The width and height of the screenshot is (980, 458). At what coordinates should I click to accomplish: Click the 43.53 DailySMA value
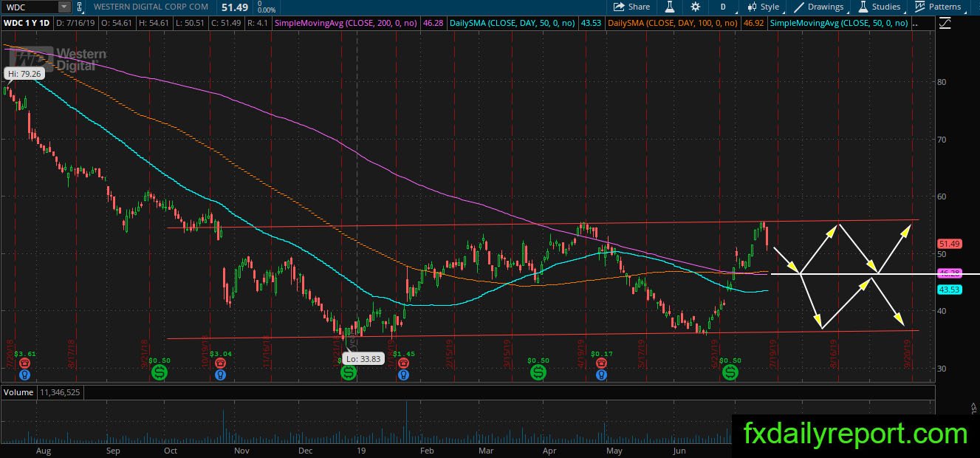pyautogui.click(x=591, y=23)
